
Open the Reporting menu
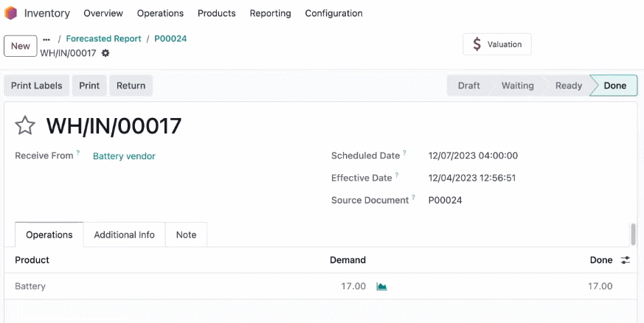pyautogui.click(x=270, y=13)
